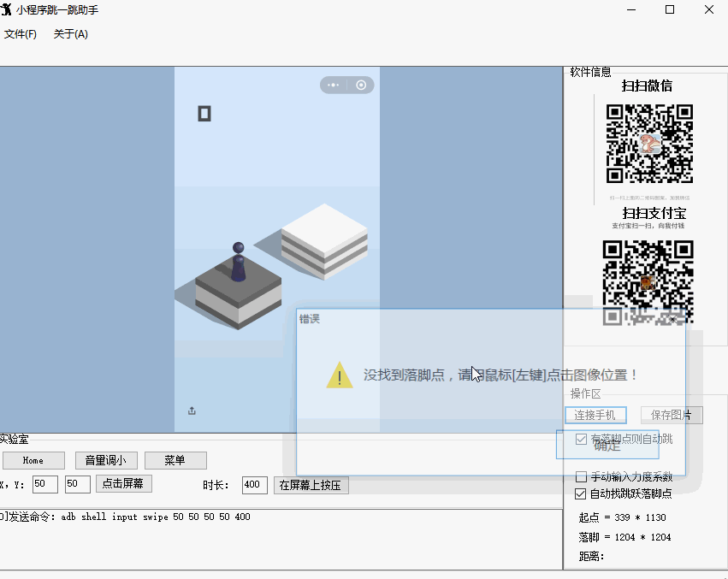Click the 连接手机 button
Image resolution: width=728 pixels, height=579 pixels.
(595, 415)
